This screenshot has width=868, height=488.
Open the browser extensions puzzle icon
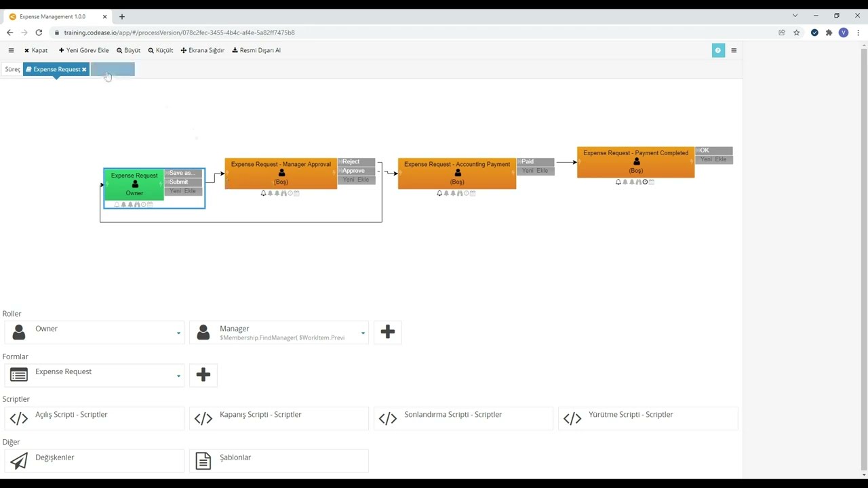829,33
